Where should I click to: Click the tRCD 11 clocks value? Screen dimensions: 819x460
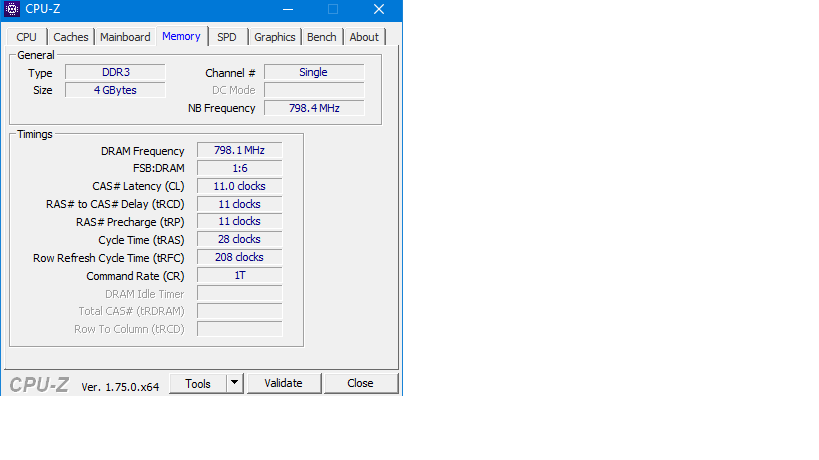(240, 204)
